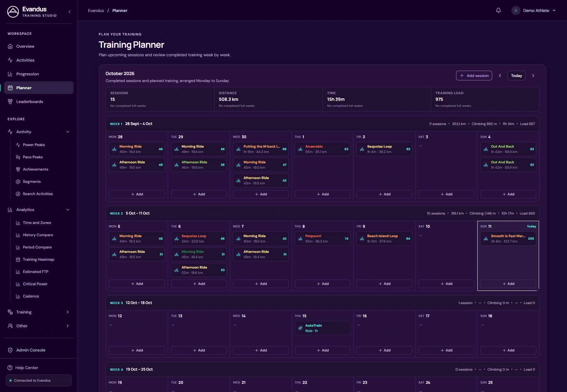Collapse the Analytics section

click(68, 210)
